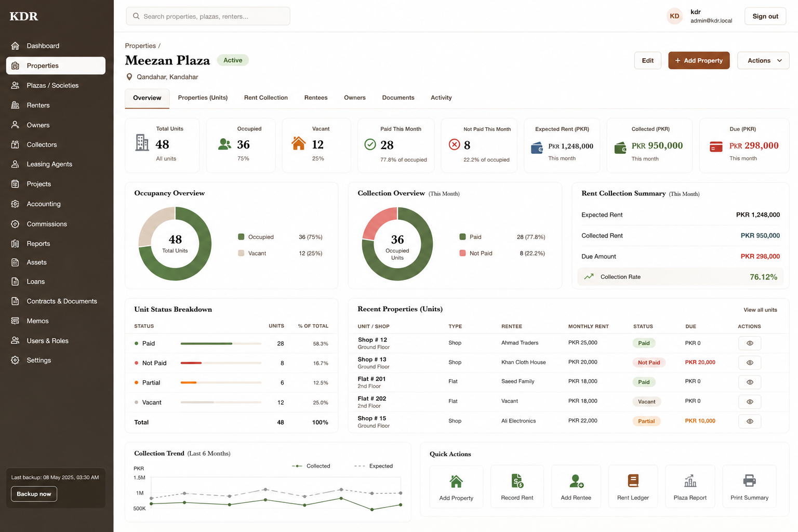
Task: Select the Collectors icon in sidebar
Action: point(15,144)
